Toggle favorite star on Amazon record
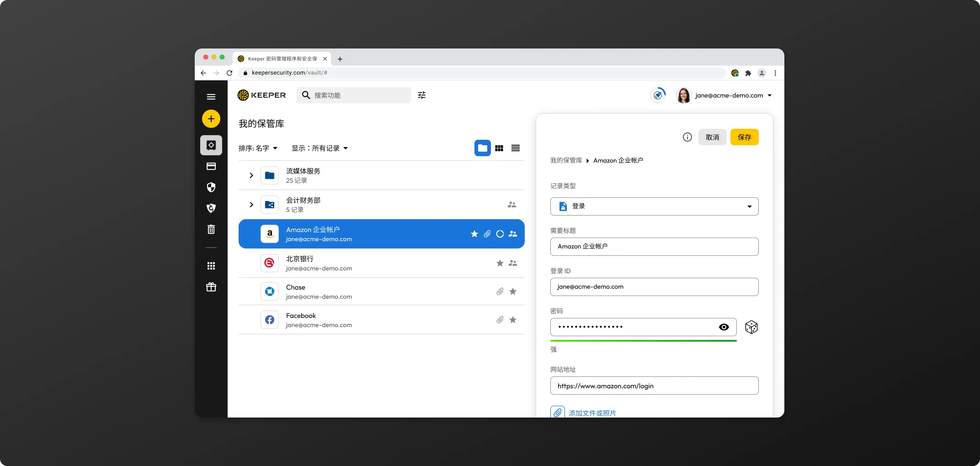 click(474, 234)
